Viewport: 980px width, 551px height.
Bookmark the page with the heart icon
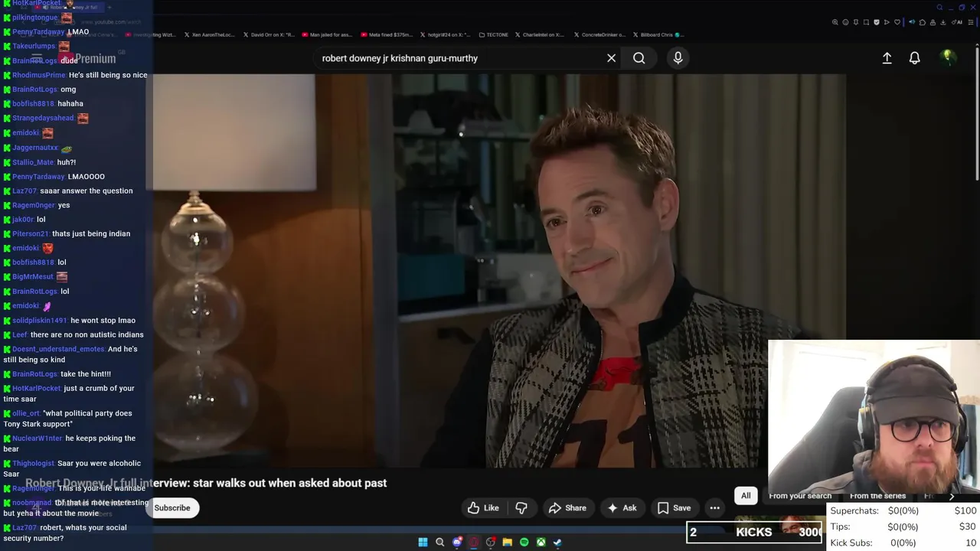897,22
